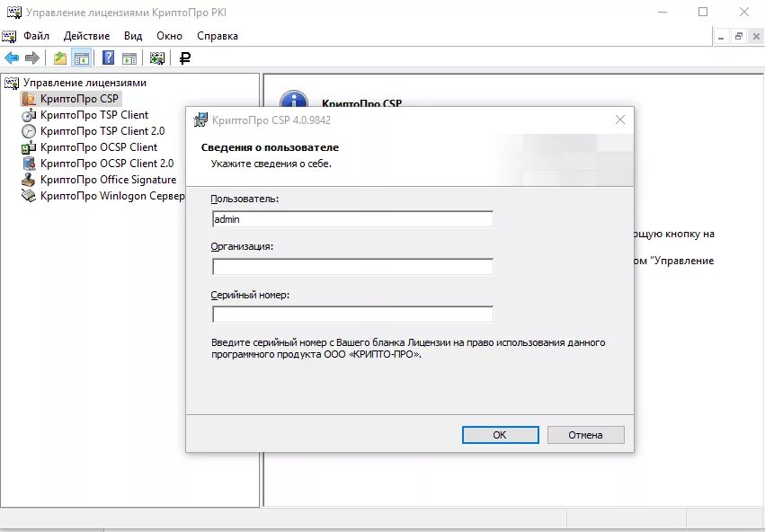This screenshot has width=765, height=532.
Task: Click the Организация: label
Action: pos(243,247)
